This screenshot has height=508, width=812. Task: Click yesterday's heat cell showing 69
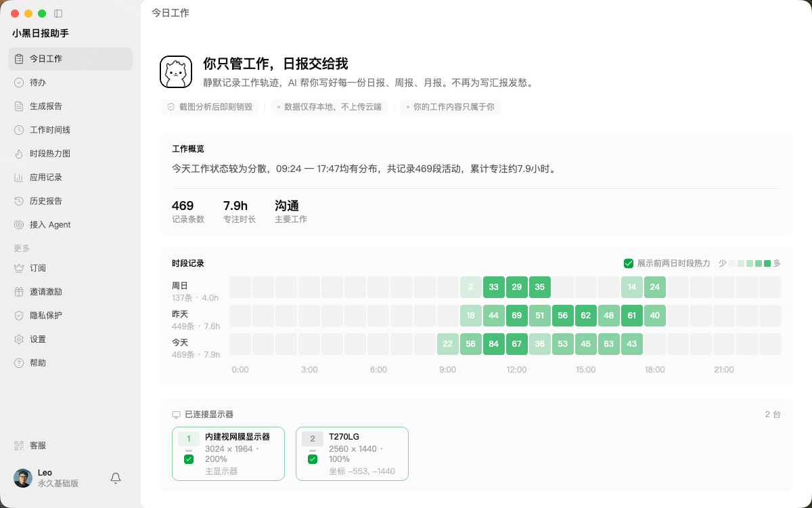click(517, 316)
